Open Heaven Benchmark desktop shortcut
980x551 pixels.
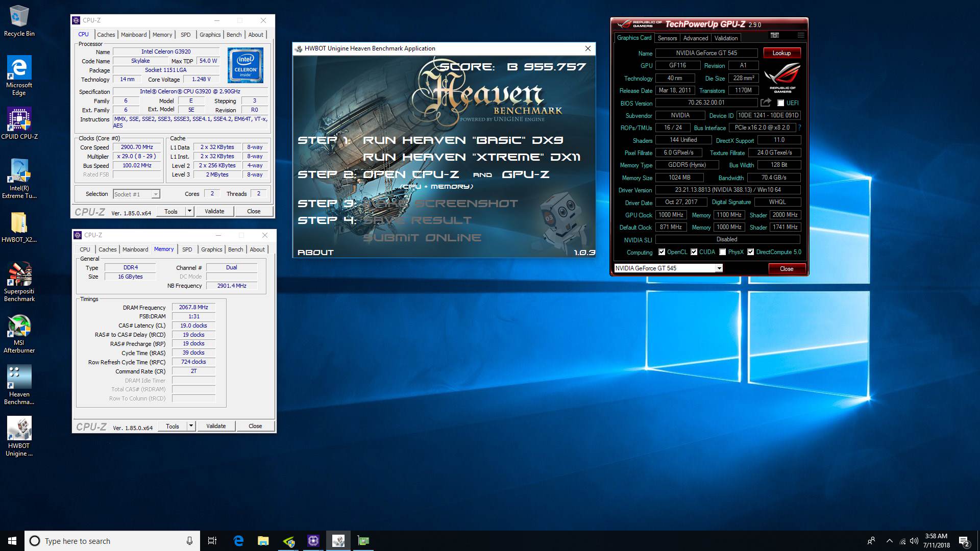tap(19, 385)
